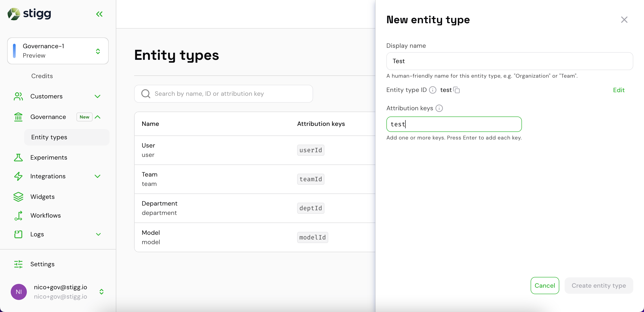Open Credits in the sidebar
The height and width of the screenshot is (312, 644).
coord(42,76)
